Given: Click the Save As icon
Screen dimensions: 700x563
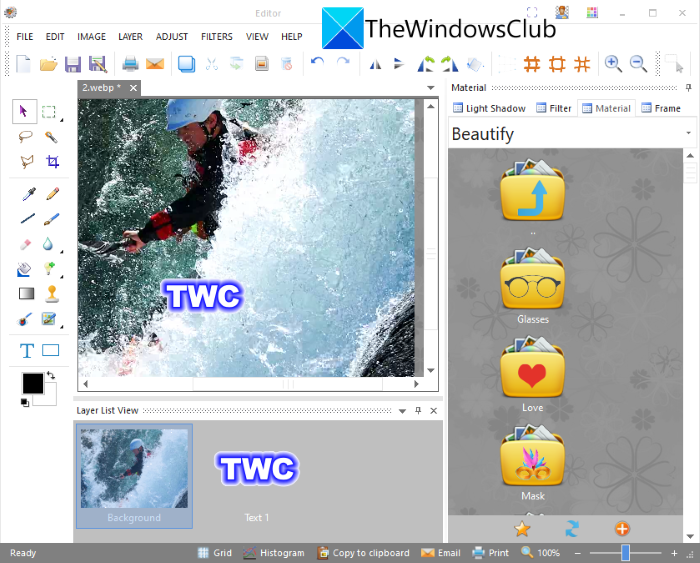Looking at the screenshot, I should click(x=98, y=64).
